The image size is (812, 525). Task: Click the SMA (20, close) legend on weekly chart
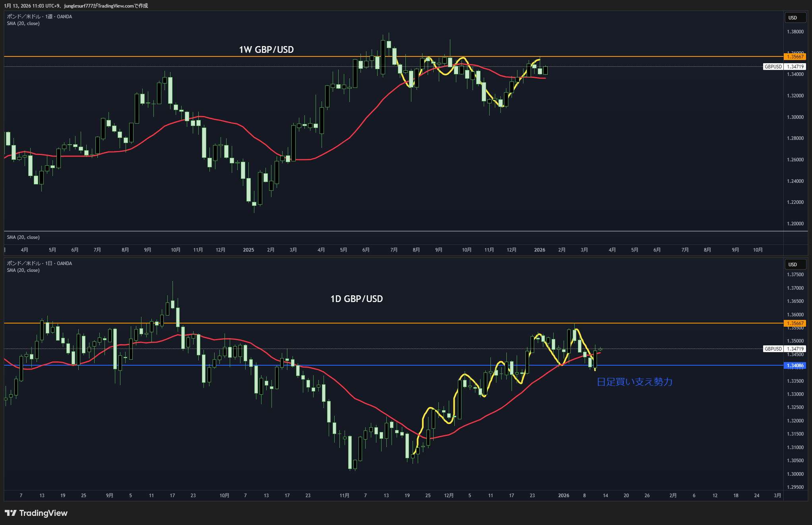(x=23, y=23)
